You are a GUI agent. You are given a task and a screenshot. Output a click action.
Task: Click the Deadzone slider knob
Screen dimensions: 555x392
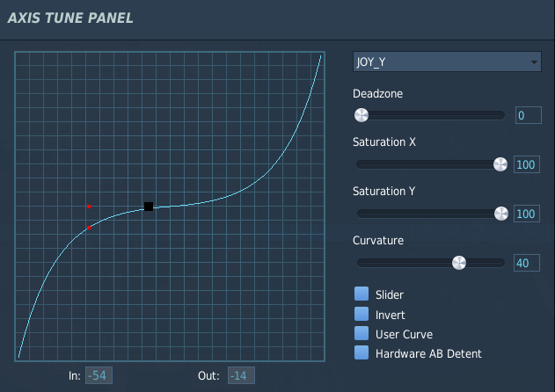pos(361,115)
